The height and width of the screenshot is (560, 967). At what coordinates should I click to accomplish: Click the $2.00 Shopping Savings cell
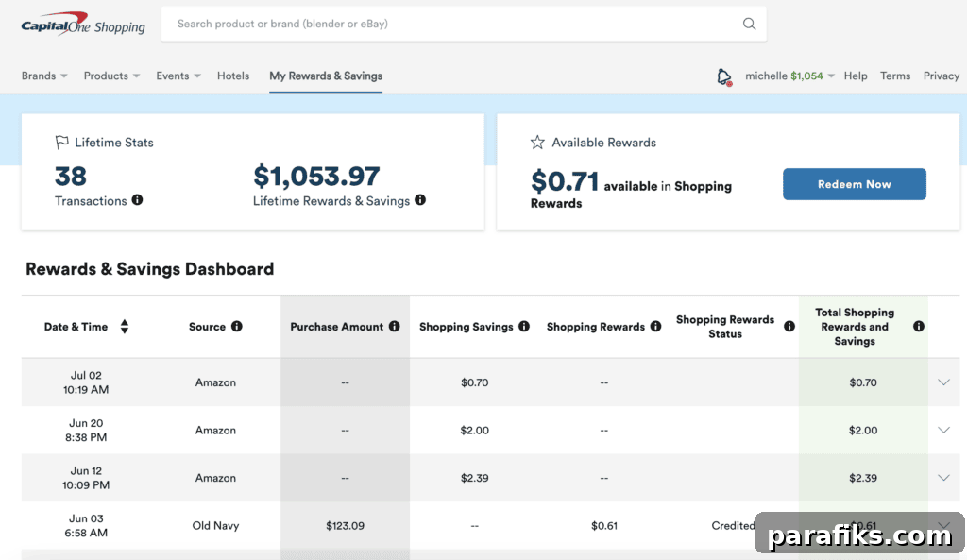pos(474,430)
